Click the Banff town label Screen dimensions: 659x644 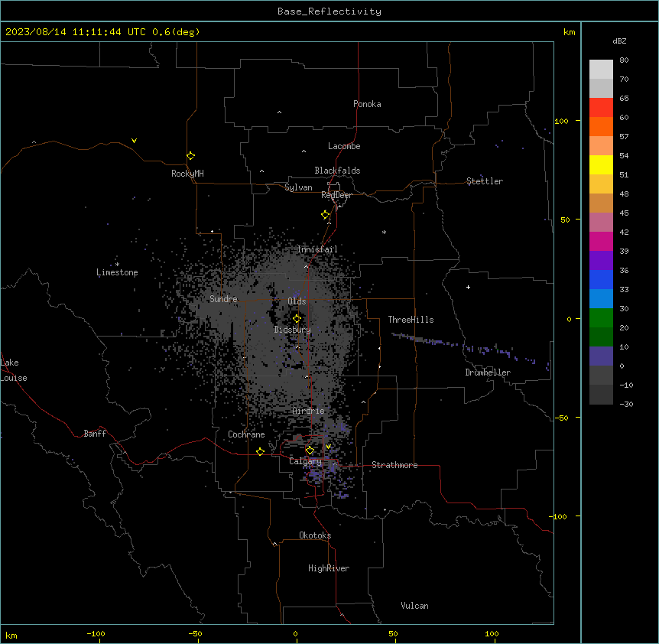pyautogui.click(x=95, y=434)
